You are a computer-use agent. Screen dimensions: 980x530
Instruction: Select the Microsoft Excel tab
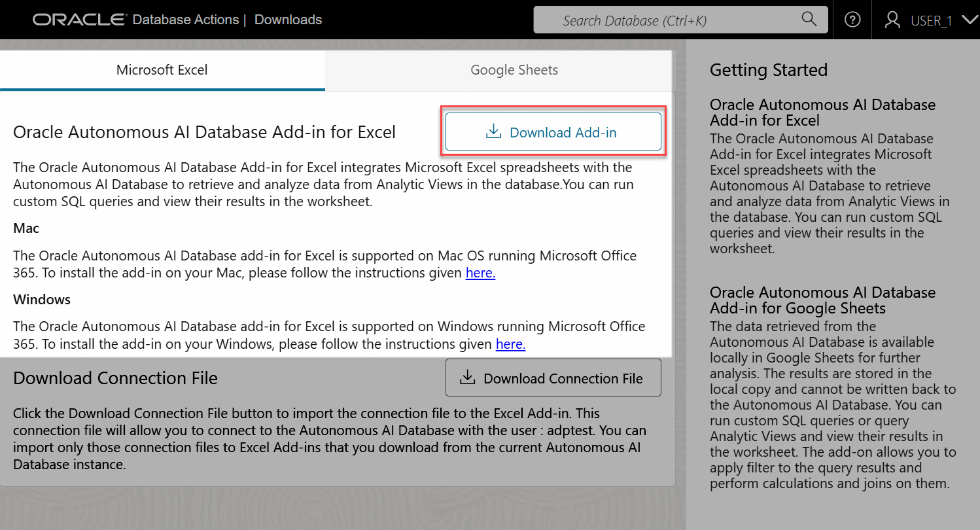162,69
